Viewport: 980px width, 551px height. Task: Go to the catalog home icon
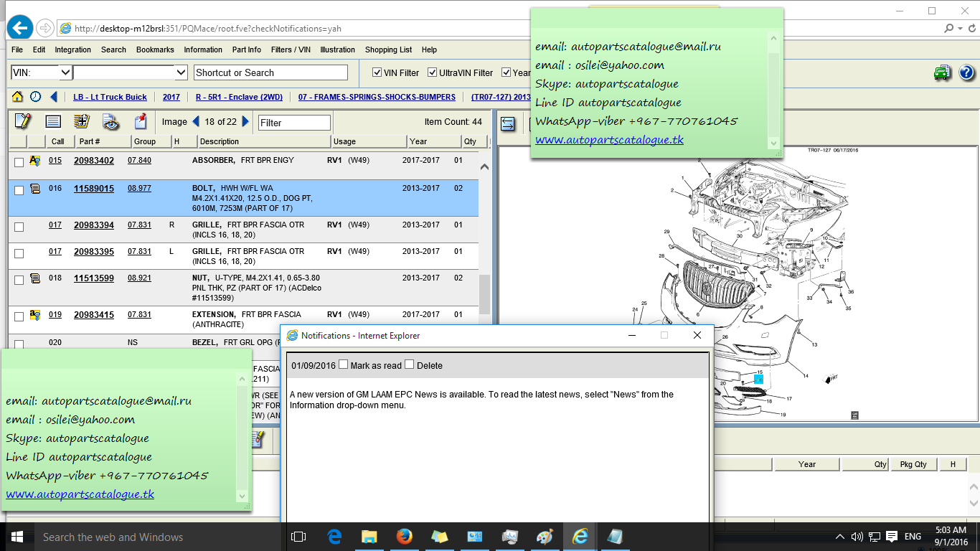pyautogui.click(x=17, y=97)
